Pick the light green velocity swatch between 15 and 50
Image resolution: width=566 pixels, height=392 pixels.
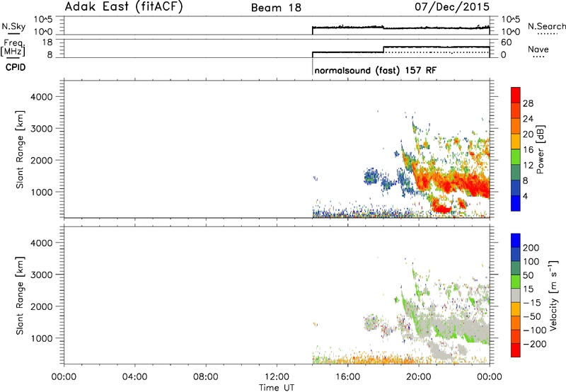click(516, 282)
